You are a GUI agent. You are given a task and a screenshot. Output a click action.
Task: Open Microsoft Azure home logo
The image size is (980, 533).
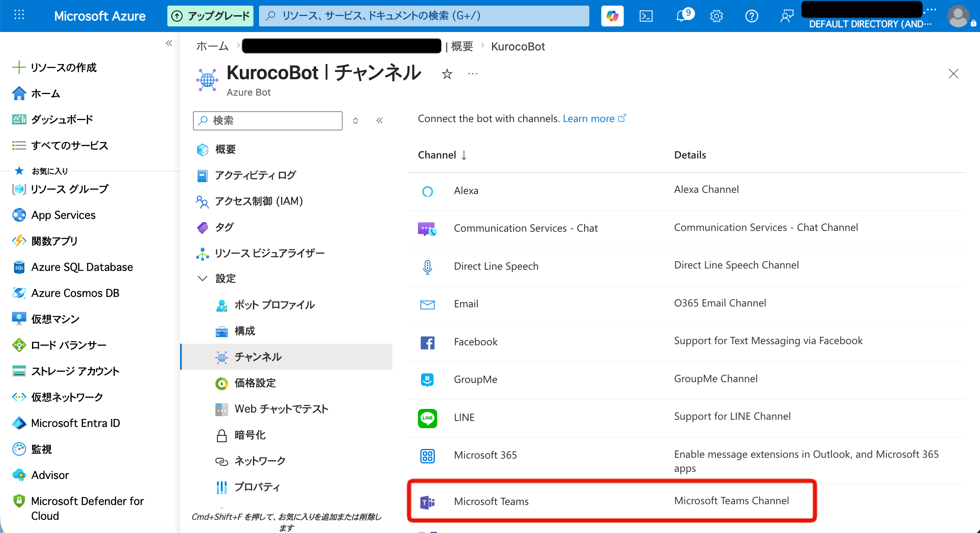[100, 16]
